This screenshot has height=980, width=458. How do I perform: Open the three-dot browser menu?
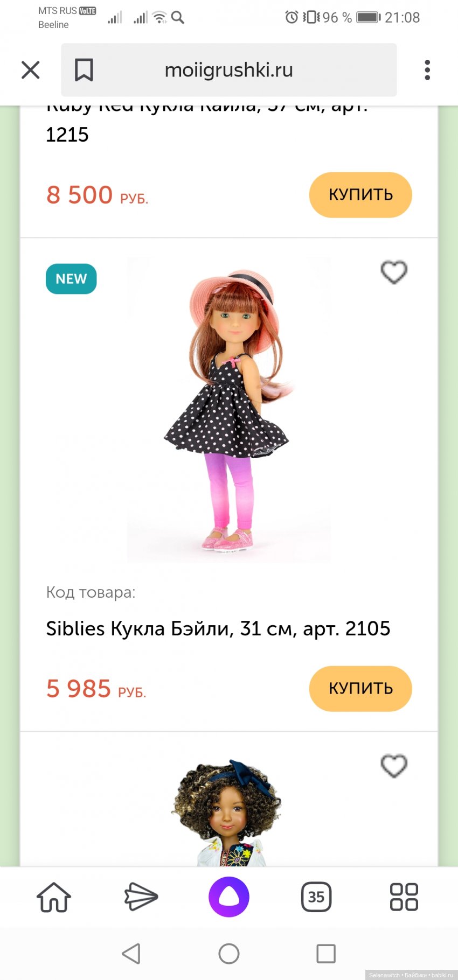pos(427,70)
